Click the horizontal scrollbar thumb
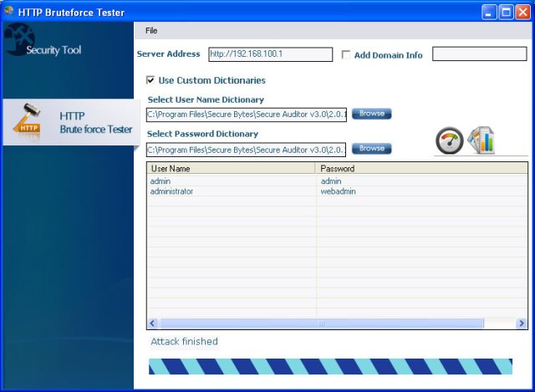This screenshot has width=535, height=392. (321, 323)
